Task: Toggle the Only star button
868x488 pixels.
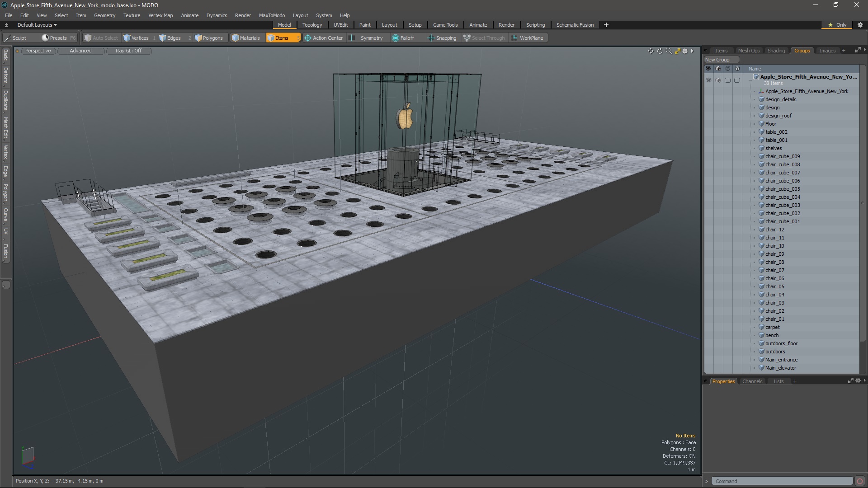Action: coord(837,25)
